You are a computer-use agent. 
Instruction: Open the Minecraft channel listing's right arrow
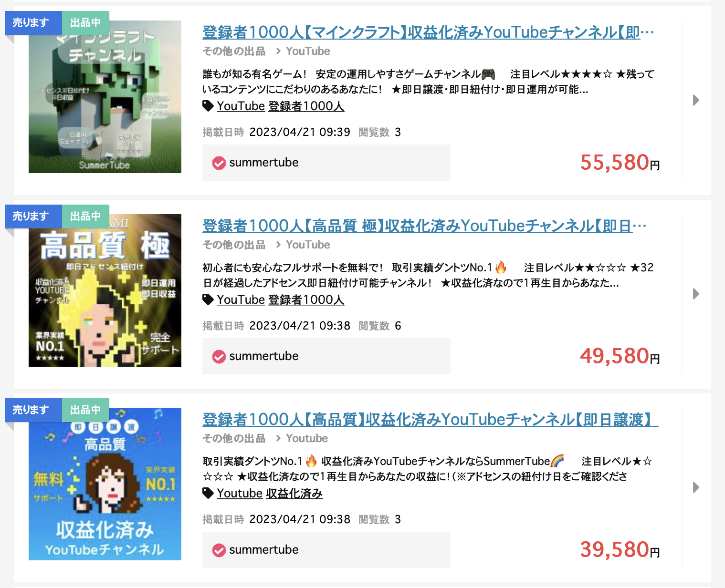click(696, 100)
